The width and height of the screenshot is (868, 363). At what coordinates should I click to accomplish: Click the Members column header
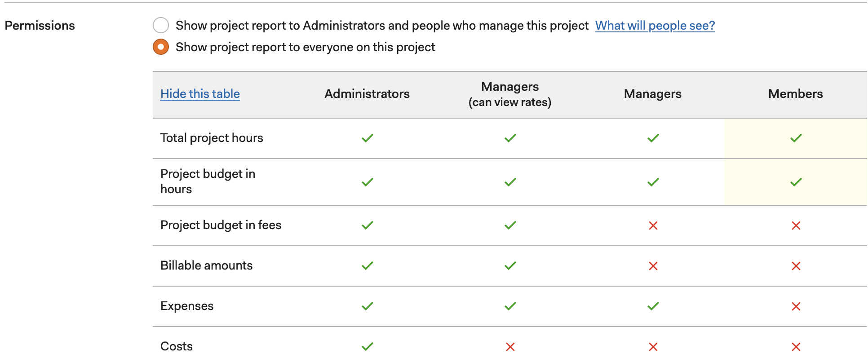796,94
